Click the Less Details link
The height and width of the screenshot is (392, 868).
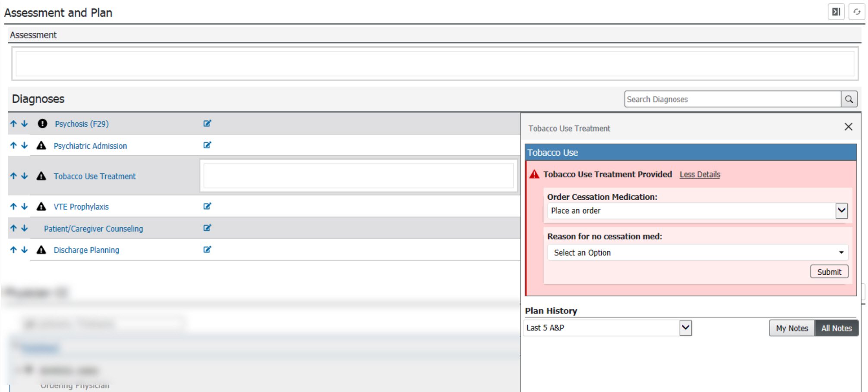click(x=700, y=174)
